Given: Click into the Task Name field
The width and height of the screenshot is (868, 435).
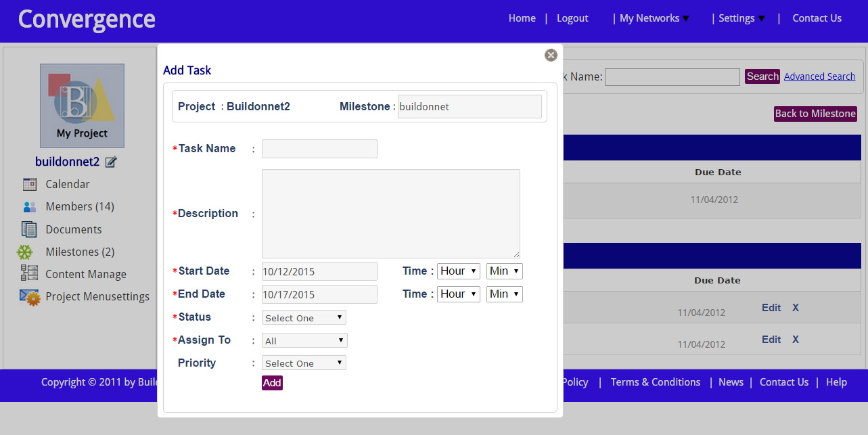Looking at the screenshot, I should point(319,149).
